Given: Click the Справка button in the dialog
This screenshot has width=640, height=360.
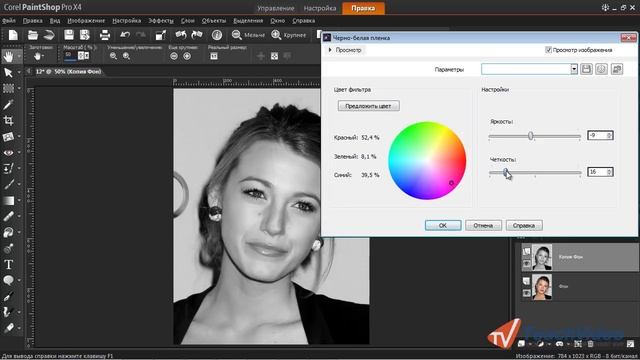Looking at the screenshot, I should (524, 225).
